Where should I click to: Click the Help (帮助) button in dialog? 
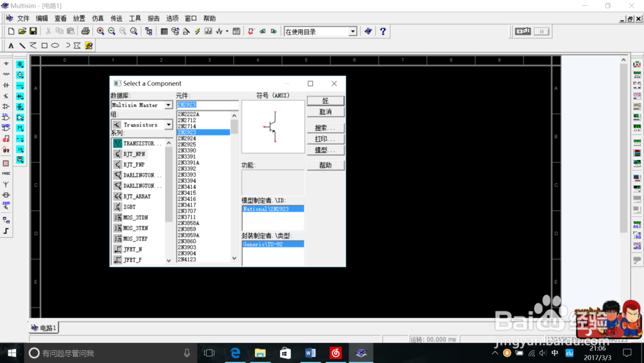[325, 165]
